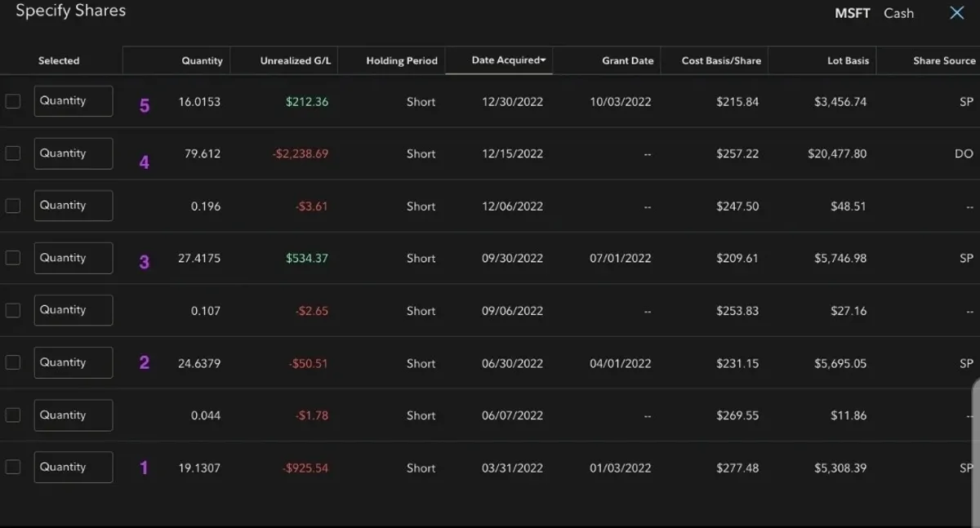Click the Quantity box for the 19.1307 share lot
980x528 pixels.
click(73, 467)
